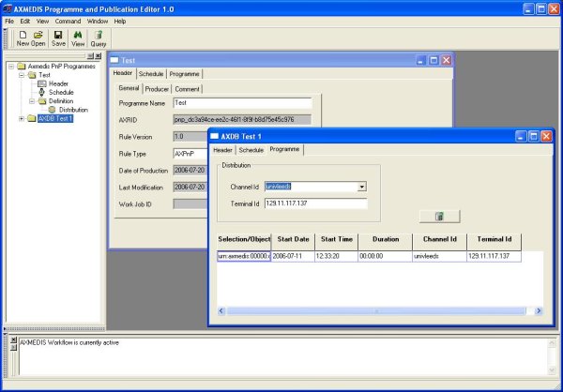
Task: Switch to Programme tab in Test window
Action: (184, 74)
